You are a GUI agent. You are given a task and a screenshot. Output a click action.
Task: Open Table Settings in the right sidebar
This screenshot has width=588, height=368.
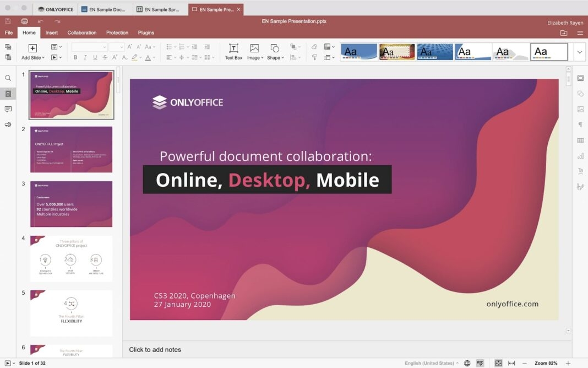tap(580, 140)
